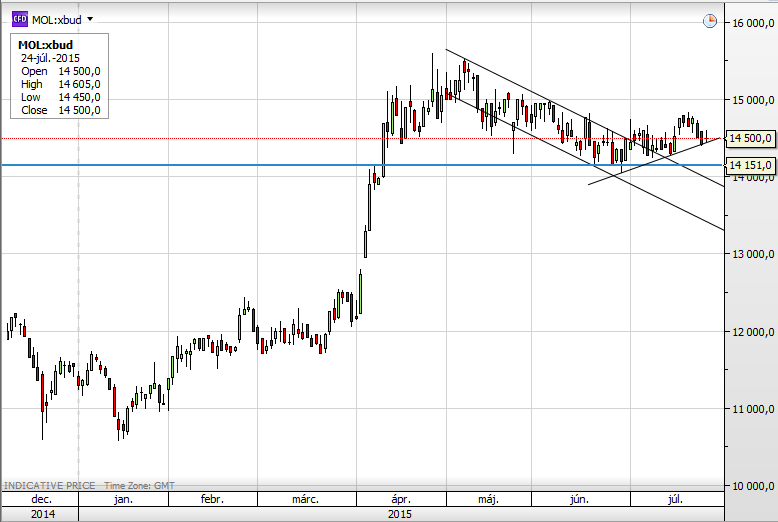Click the 16 000,0 price axis label

point(753,23)
